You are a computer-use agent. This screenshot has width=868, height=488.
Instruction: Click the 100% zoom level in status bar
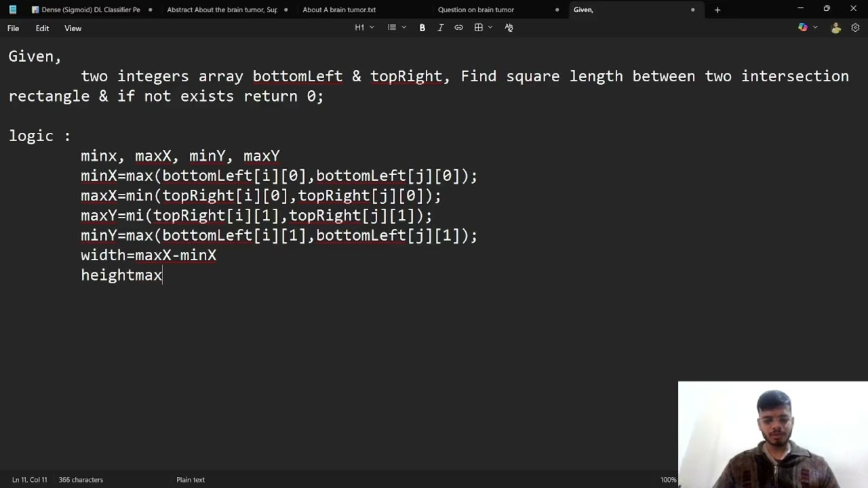tap(668, 480)
